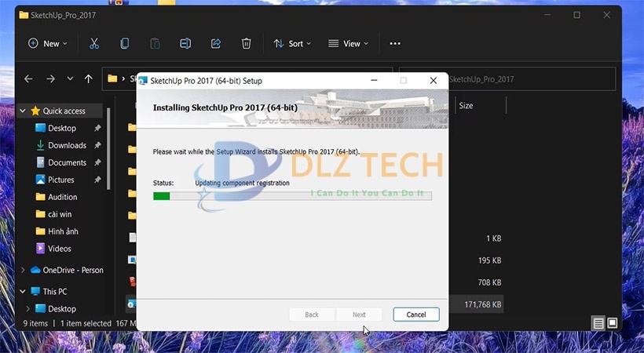This screenshot has width=644, height=353.
Task: Click the Cut scissors icon in toolbar
Action: point(94,44)
